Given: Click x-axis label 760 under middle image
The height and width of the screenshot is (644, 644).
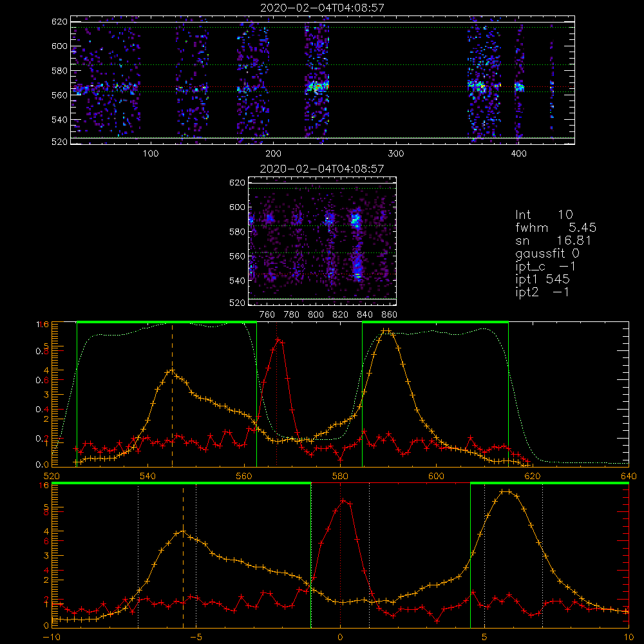Looking at the screenshot, I should tap(267, 315).
